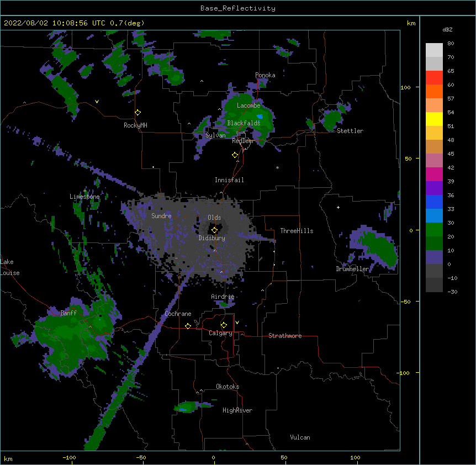476x465 pixels.
Task: Click the Airdrie city label
Action: pos(223,297)
